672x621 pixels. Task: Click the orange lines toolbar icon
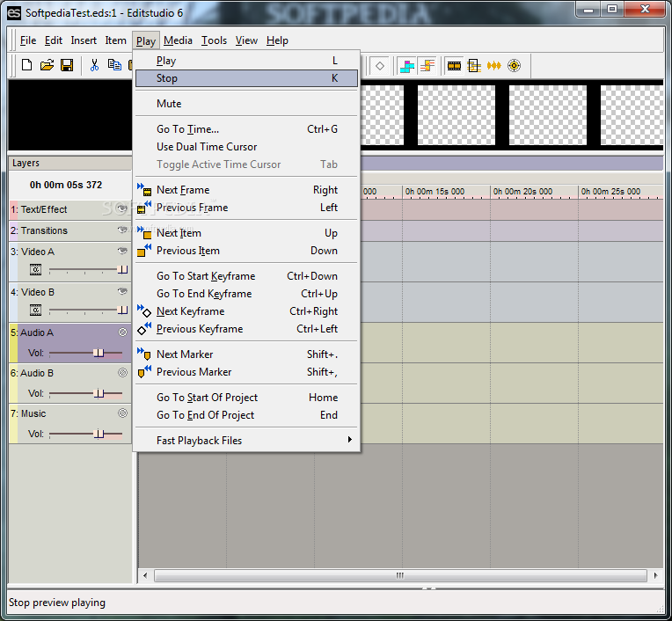427,66
